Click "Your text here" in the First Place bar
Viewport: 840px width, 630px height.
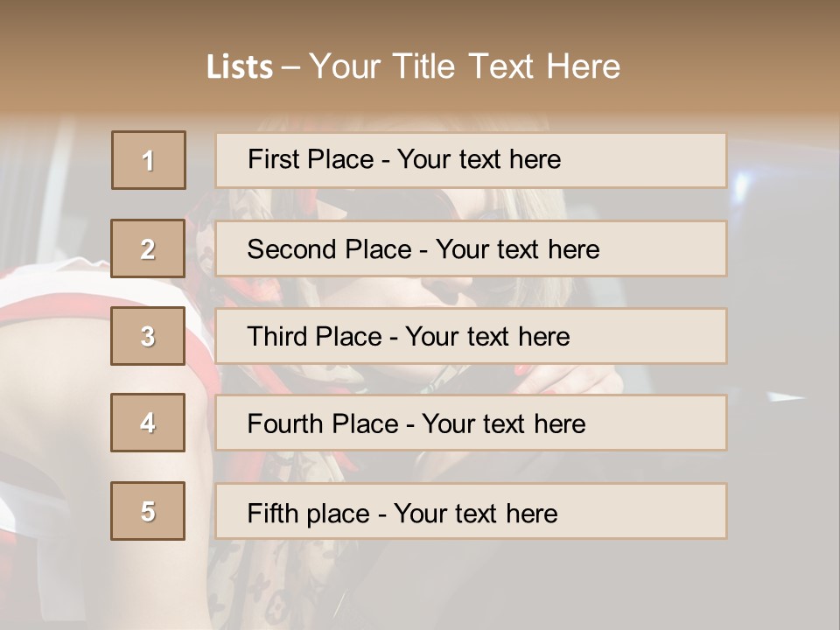coord(479,159)
